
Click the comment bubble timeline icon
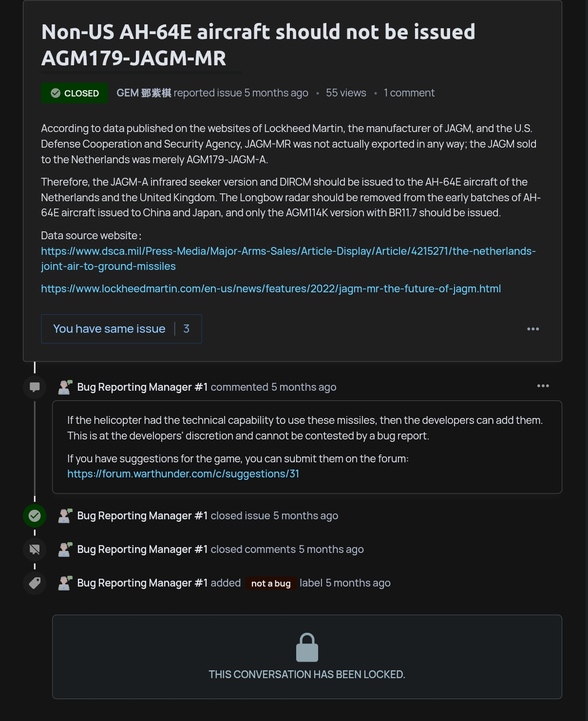35,387
